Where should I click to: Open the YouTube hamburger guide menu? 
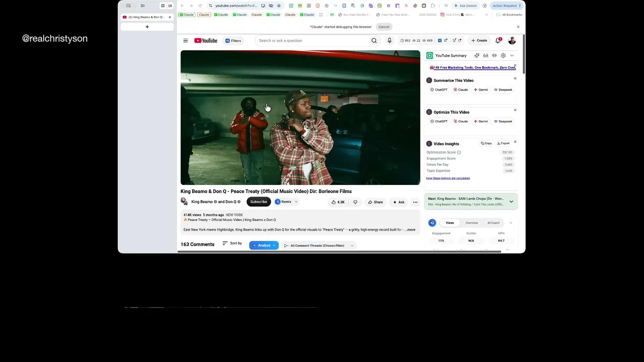point(185,41)
